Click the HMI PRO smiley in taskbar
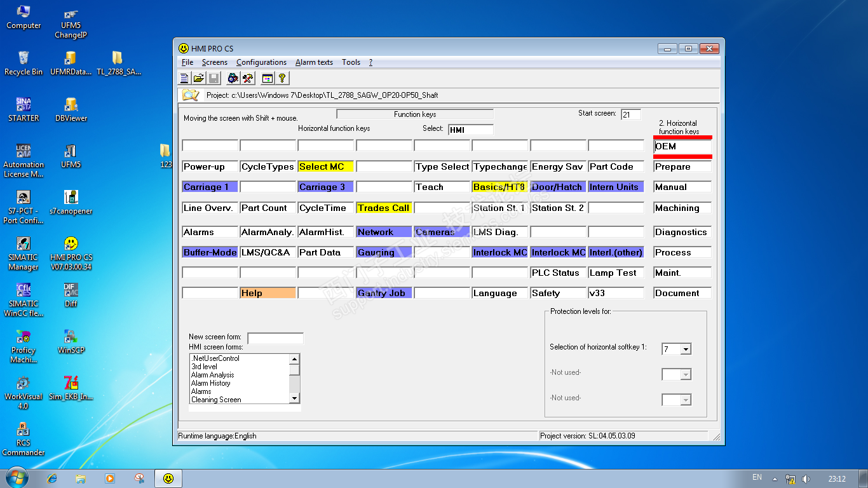This screenshot has width=868, height=488. coord(168,478)
